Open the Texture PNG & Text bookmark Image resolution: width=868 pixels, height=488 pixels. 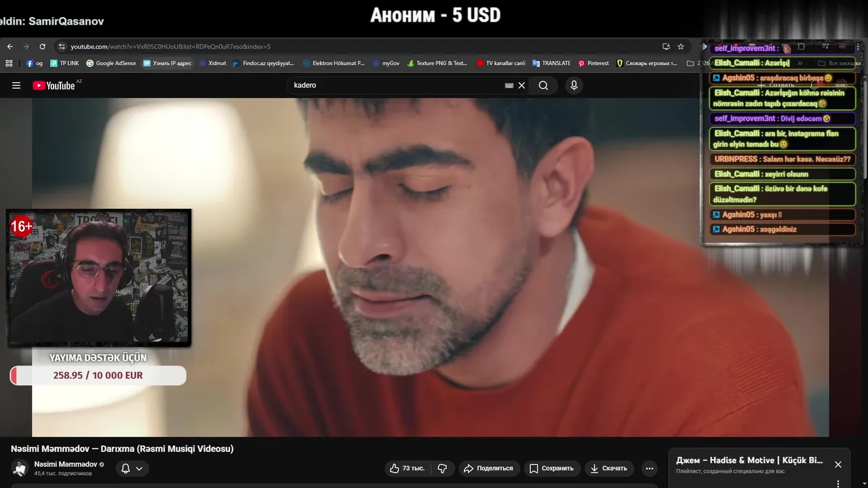(x=437, y=63)
